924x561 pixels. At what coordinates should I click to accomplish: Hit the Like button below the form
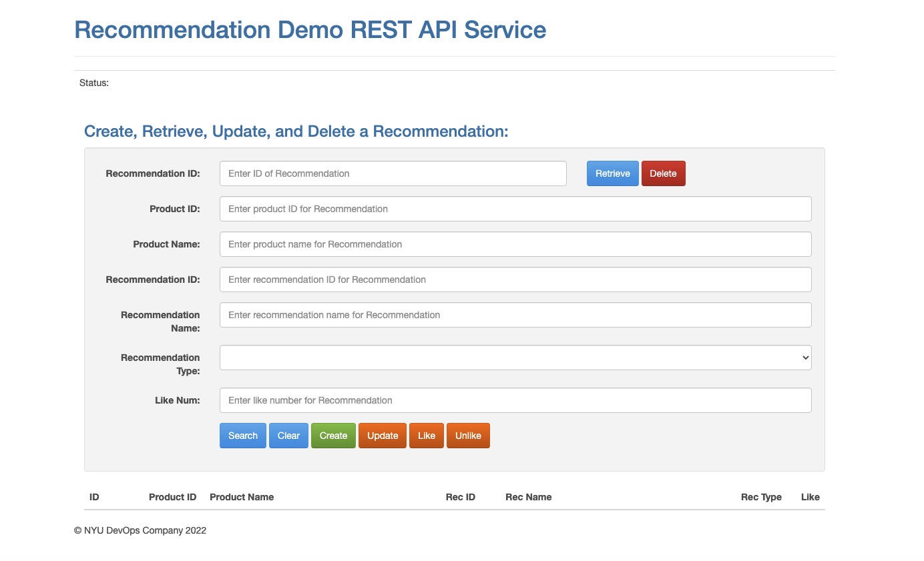point(426,436)
